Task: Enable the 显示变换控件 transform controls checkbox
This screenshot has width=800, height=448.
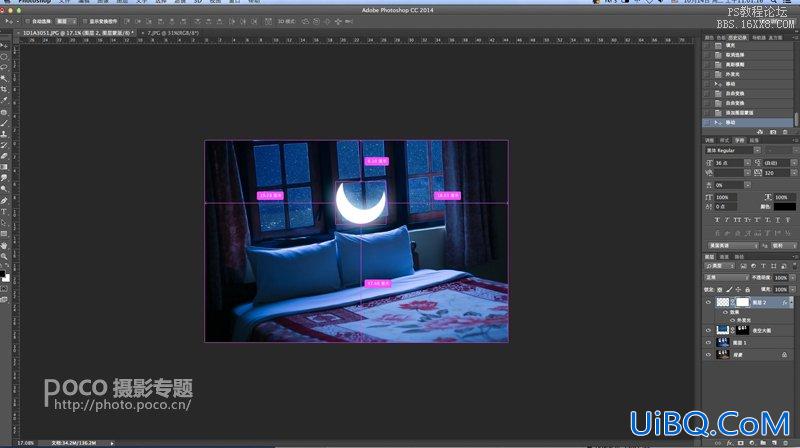Action: pyautogui.click(x=85, y=21)
